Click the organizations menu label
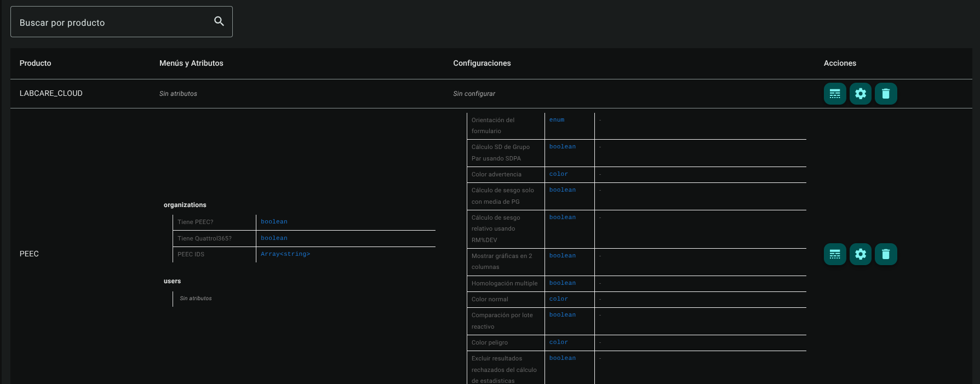Screen dimensions: 980x384 [185, 205]
